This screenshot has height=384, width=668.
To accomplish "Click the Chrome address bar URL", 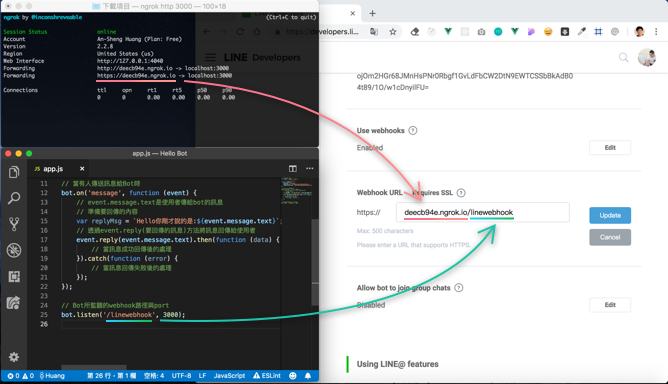I will point(322,32).
